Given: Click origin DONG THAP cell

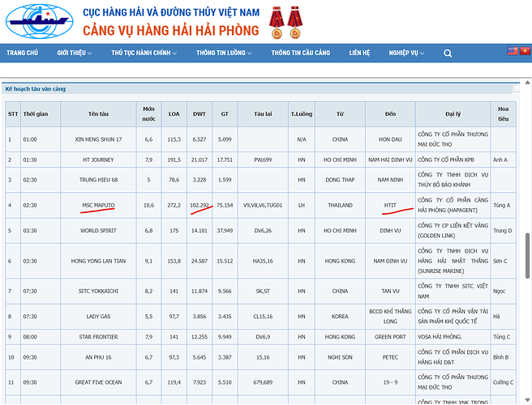Looking at the screenshot, I should click(x=340, y=180).
